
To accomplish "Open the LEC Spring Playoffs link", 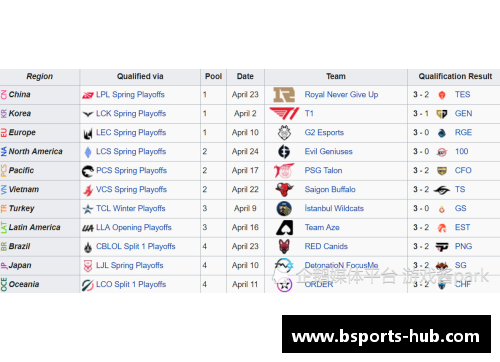I will click(x=131, y=133).
